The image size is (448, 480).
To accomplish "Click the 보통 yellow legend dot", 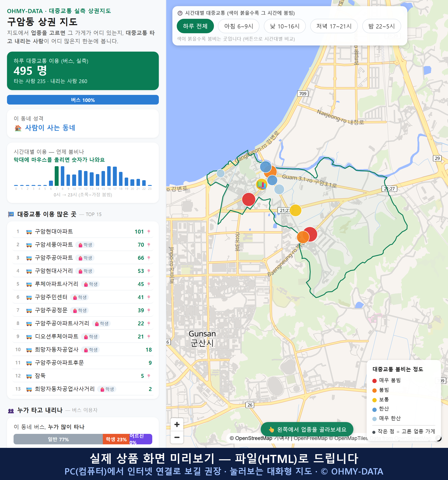I will (374, 400).
